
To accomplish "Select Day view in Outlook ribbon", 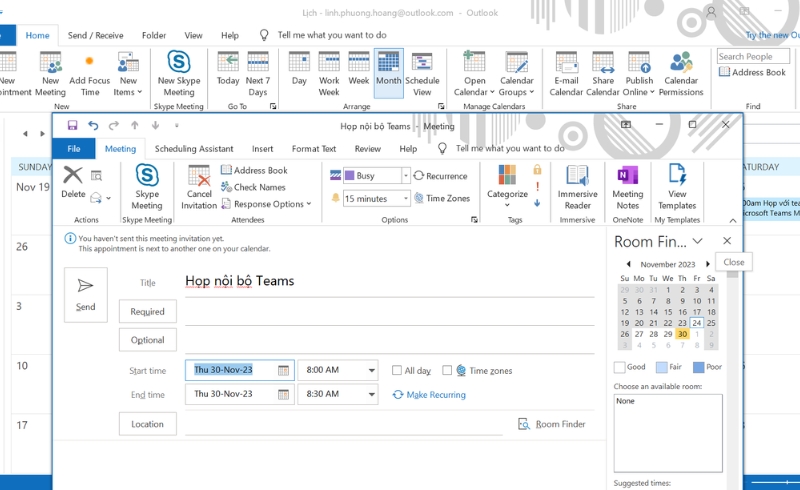I will point(299,69).
